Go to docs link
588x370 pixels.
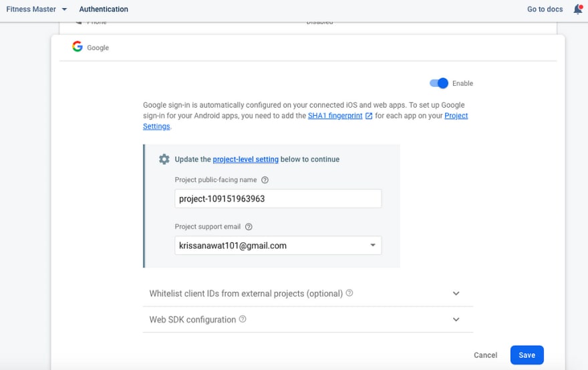[545, 9]
